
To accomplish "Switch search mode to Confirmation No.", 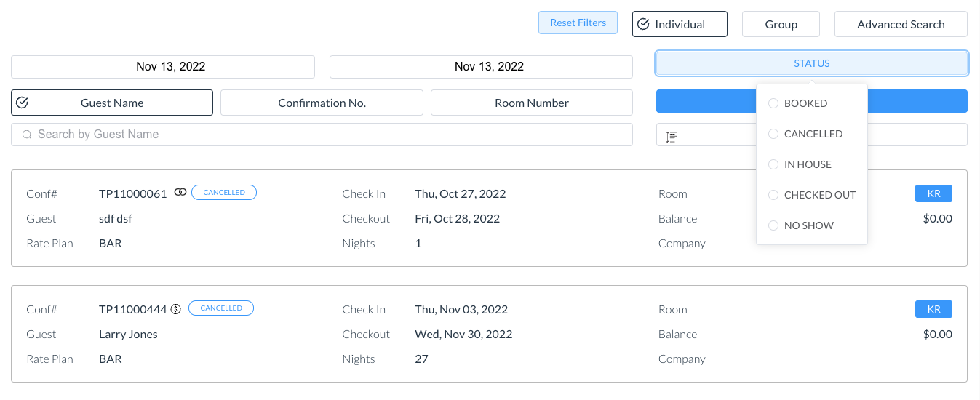I will (322, 103).
